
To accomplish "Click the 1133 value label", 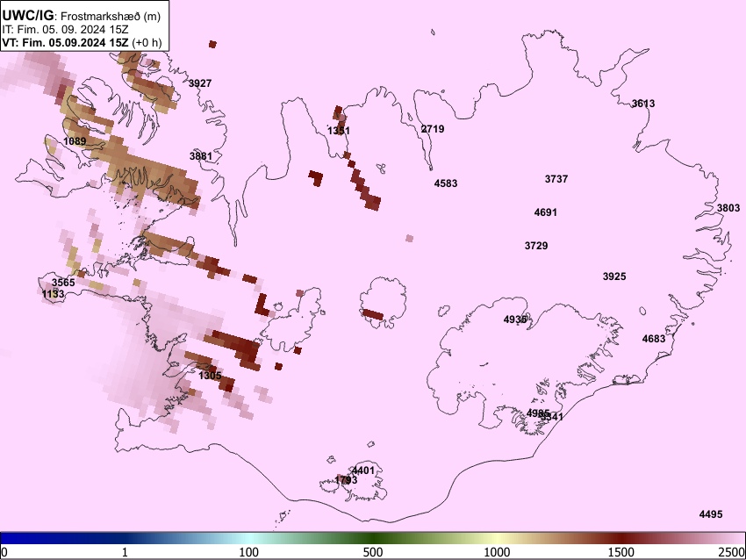I will click(x=53, y=295).
